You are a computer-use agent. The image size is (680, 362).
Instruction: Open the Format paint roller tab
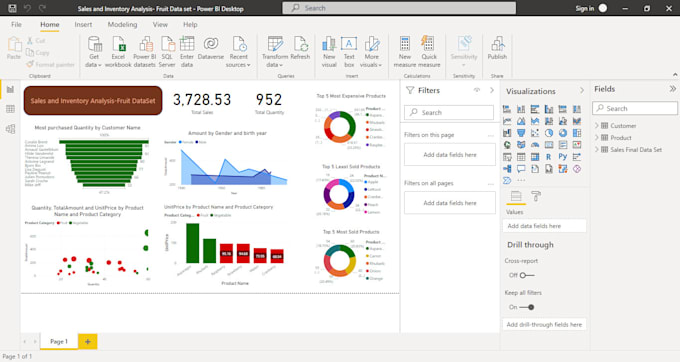[536, 196]
